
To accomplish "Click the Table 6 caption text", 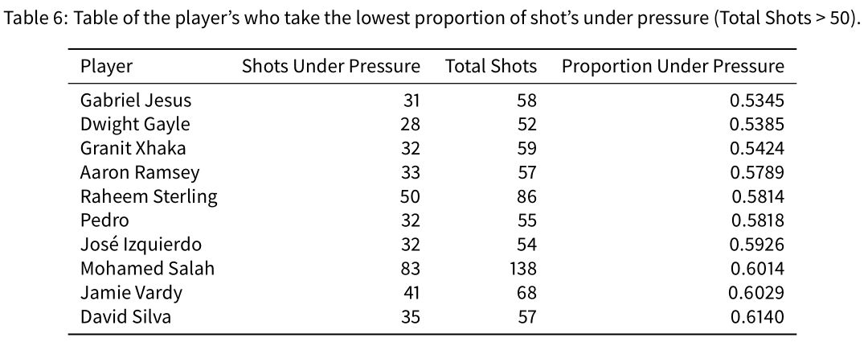I will [x=433, y=19].
